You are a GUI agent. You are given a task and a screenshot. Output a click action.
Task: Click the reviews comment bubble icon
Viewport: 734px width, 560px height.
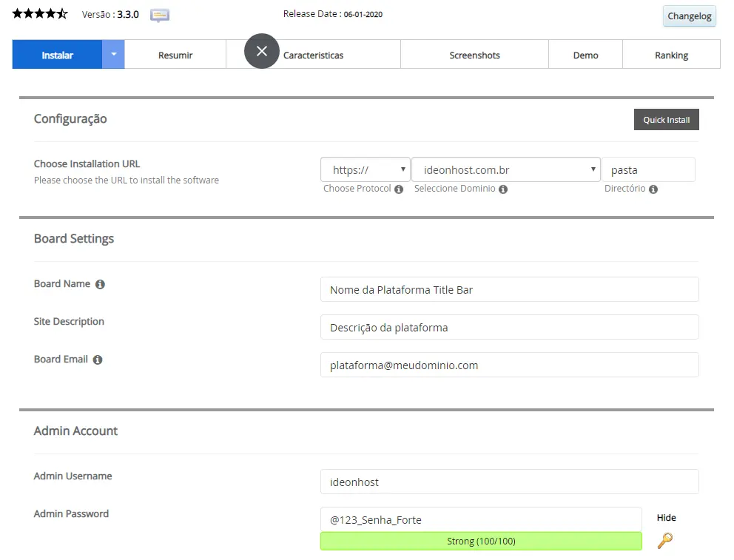coord(159,15)
